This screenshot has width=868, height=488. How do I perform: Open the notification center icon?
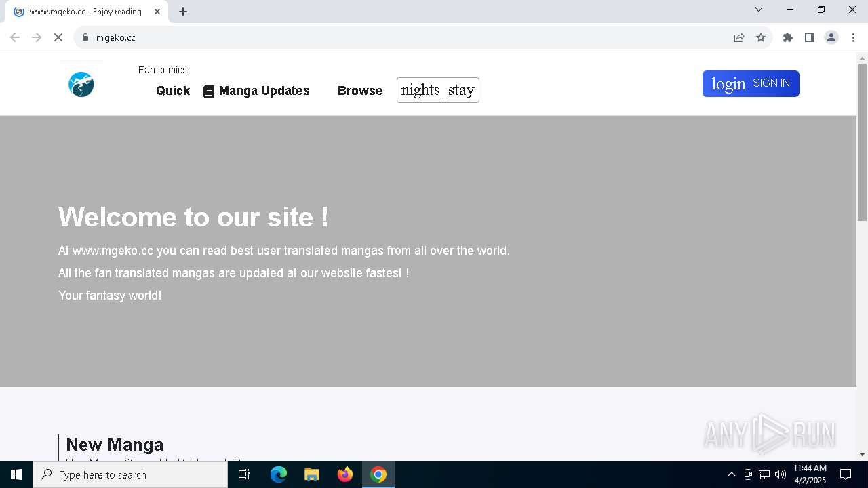[846, 474]
